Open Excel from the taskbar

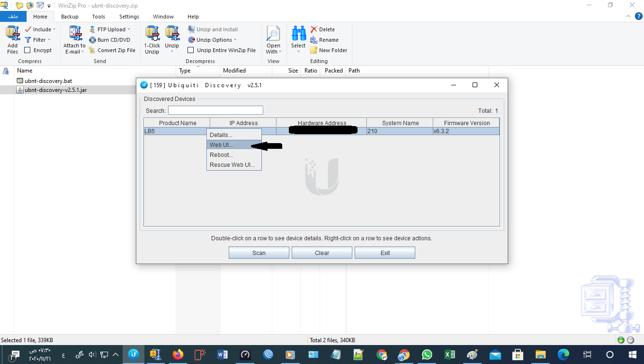pos(450,354)
